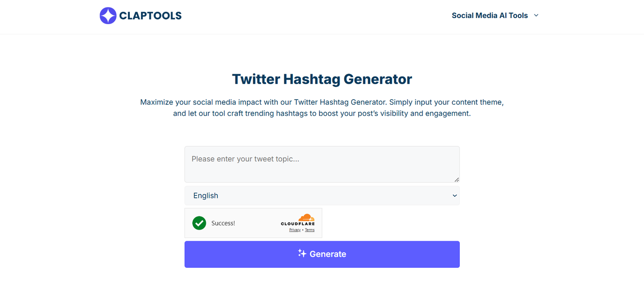Click the dot separator between Privacy and Terms
Image resolution: width=644 pixels, height=295 pixels.
(x=302, y=230)
